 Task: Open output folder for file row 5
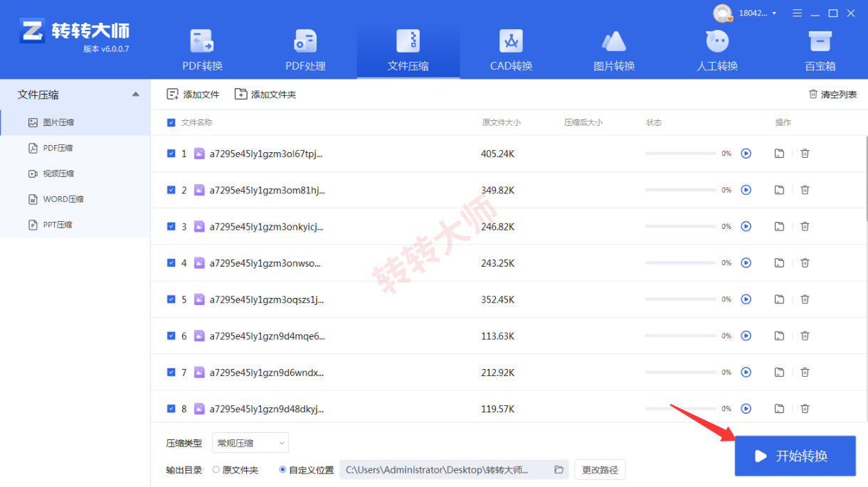pos(779,299)
